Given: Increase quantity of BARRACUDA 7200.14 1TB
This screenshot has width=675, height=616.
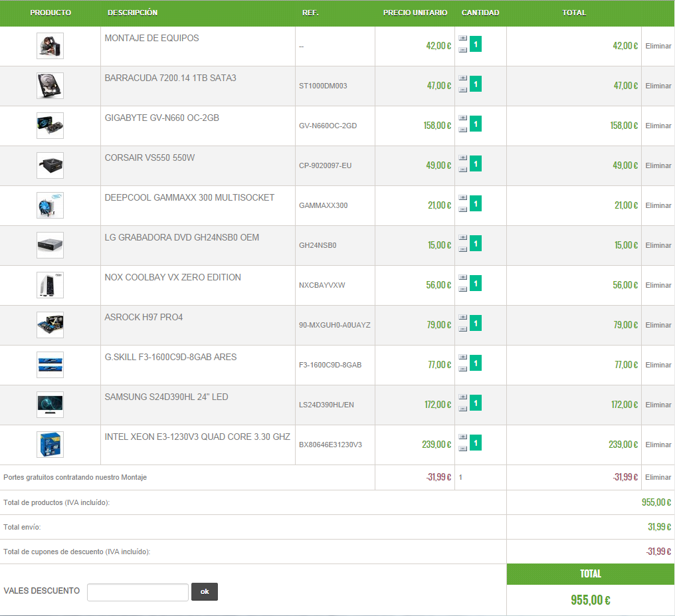Looking at the screenshot, I should tap(463, 78).
